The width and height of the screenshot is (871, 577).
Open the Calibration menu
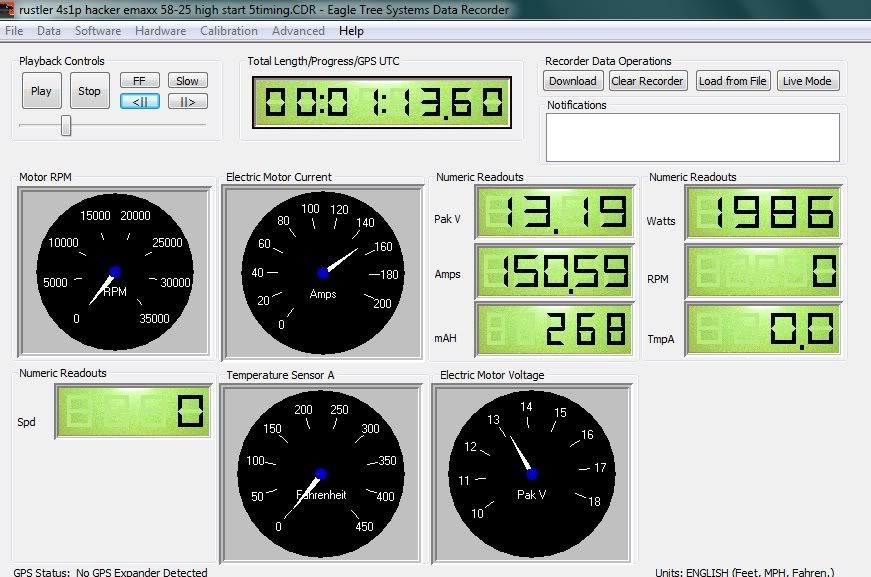pos(229,31)
